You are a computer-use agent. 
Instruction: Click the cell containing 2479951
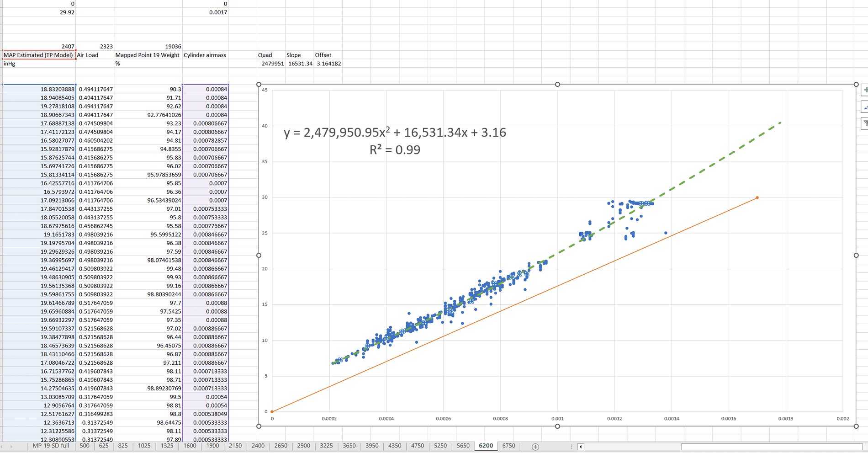271,64
